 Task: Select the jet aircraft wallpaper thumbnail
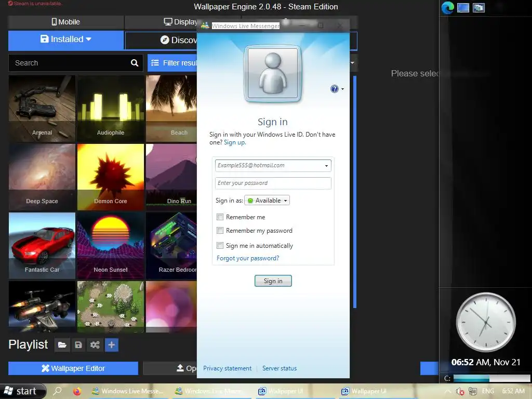tap(42, 307)
